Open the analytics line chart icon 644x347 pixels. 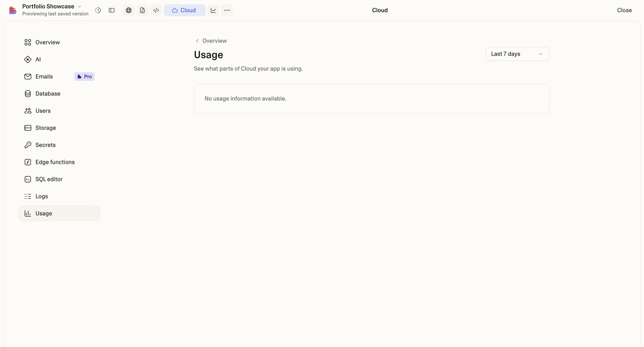(213, 10)
